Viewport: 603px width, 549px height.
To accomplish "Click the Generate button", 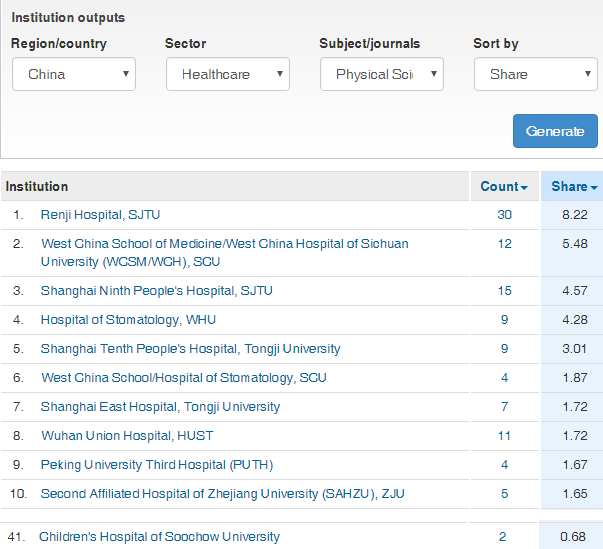I will coord(555,131).
